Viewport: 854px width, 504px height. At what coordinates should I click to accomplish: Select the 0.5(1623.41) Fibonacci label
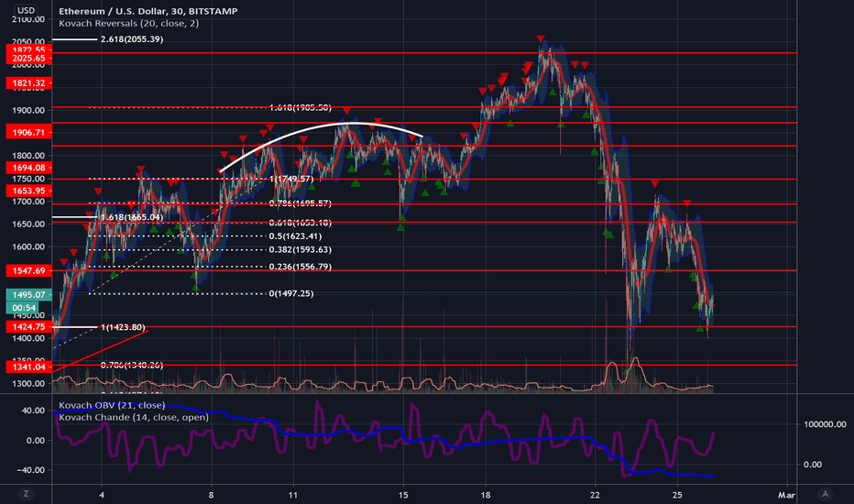click(x=295, y=236)
